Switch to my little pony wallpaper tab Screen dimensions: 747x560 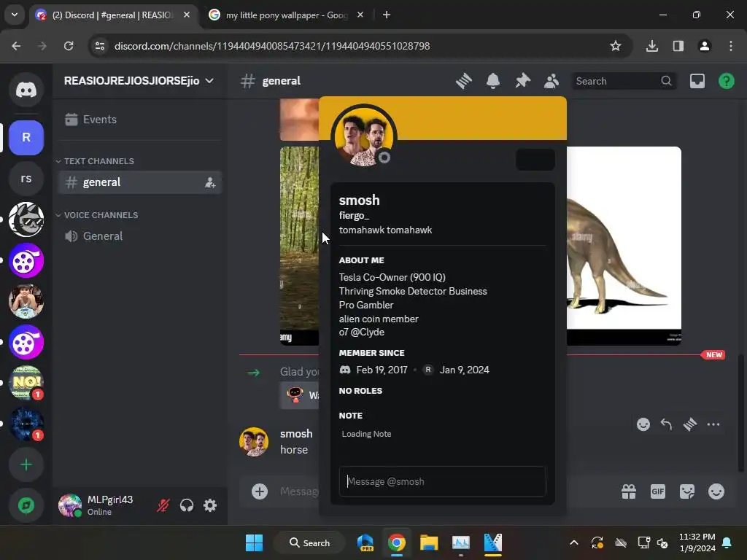(x=287, y=15)
